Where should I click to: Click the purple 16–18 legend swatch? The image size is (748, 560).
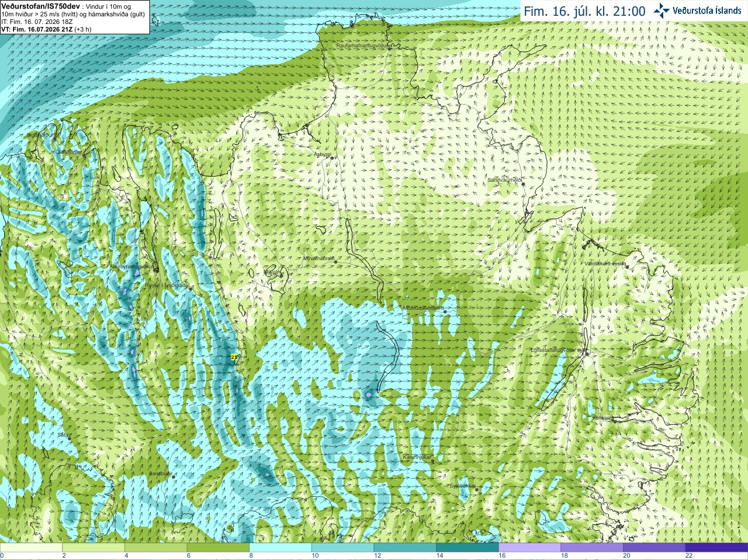click(531, 548)
